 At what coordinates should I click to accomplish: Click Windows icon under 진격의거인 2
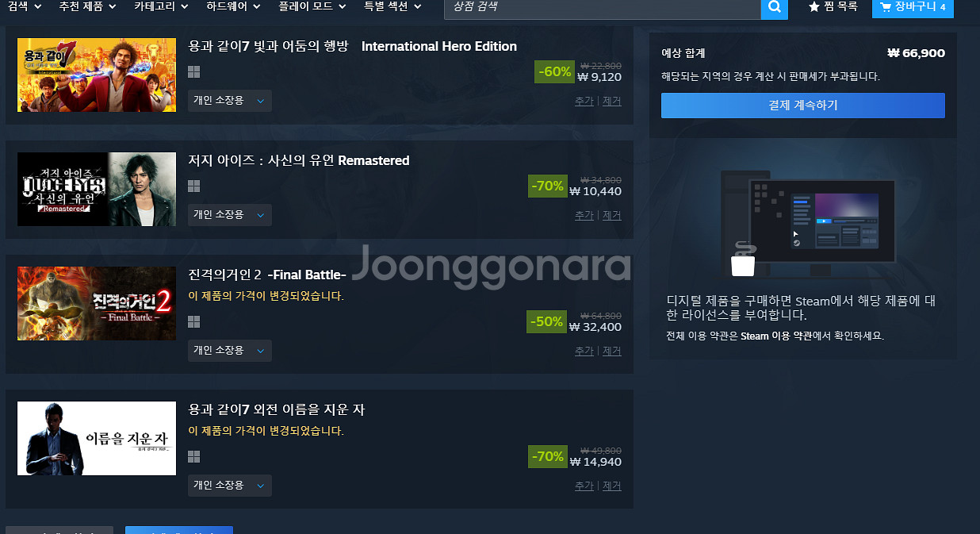coord(193,321)
